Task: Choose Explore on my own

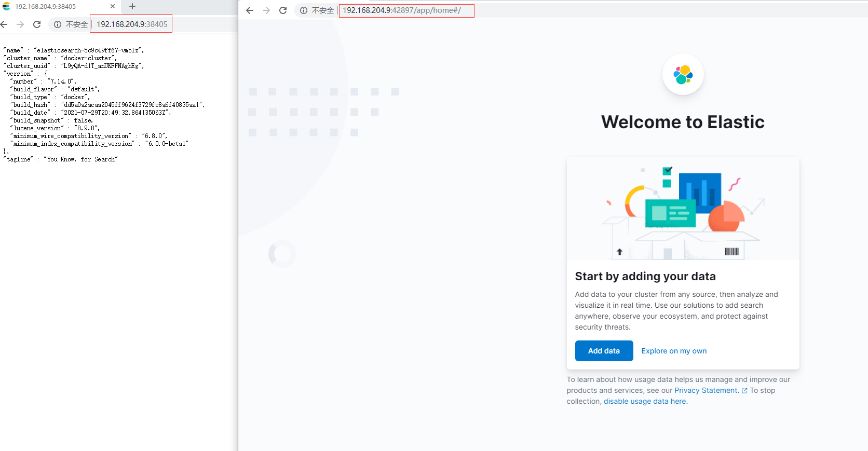Action: 674,351
